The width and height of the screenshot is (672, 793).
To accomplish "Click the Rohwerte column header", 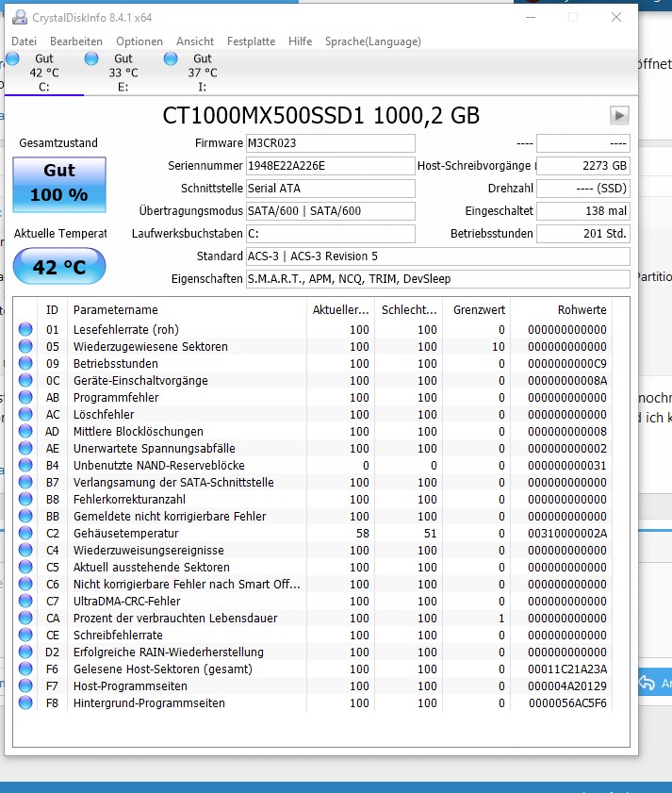I will tap(581, 310).
